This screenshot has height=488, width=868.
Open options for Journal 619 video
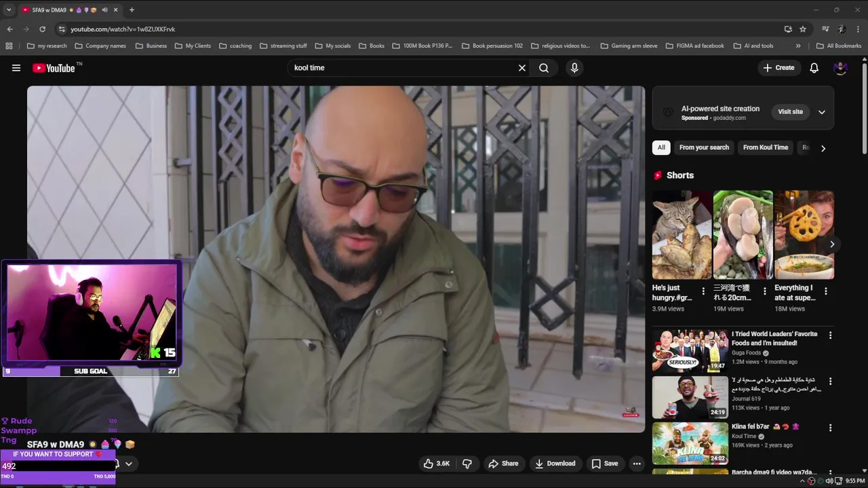pos(830,381)
